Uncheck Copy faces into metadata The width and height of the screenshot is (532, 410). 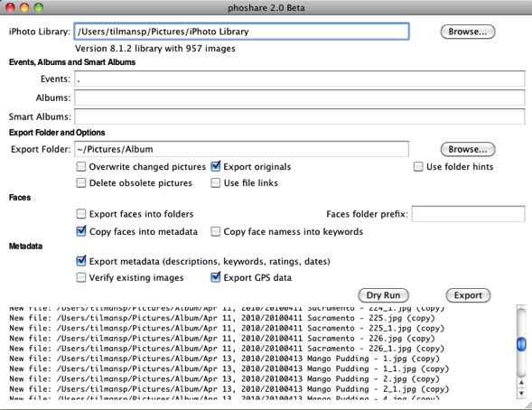(x=80, y=231)
